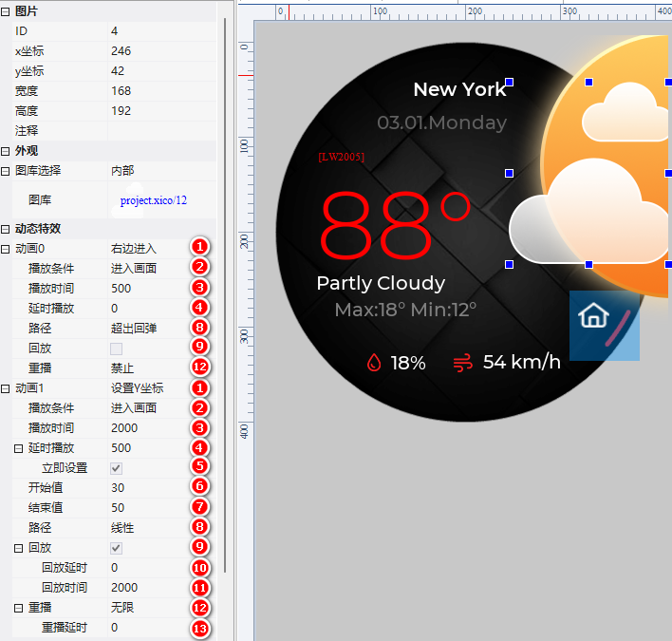672x641 pixels.
Task: Uncheck the 立即设置 checkbox
Action: pyautogui.click(x=117, y=468)
